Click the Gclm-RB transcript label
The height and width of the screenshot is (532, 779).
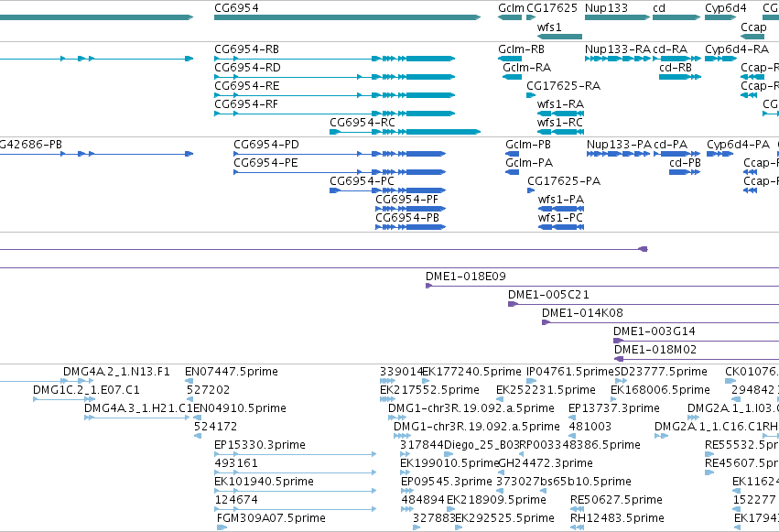click(521, 49)
